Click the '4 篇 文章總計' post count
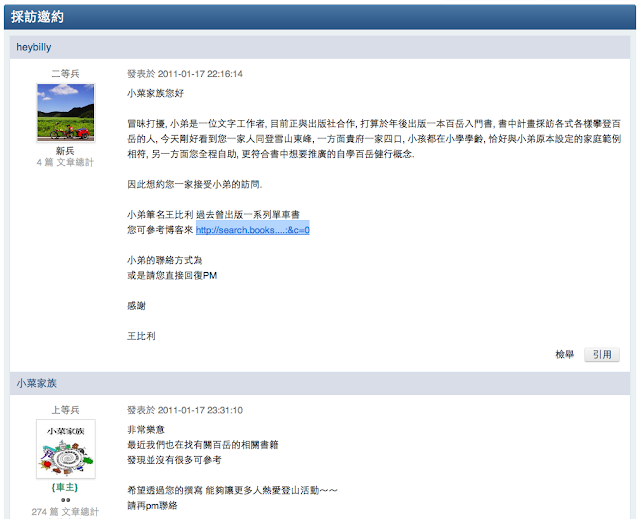The image size is (640, 519). click(65, 162)
